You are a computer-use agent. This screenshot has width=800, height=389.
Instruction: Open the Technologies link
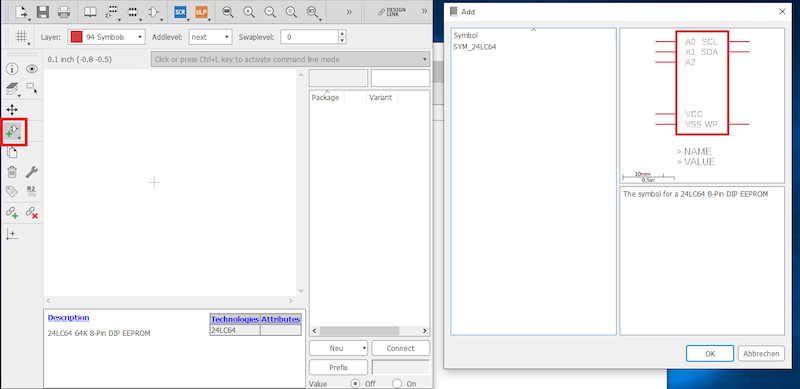pos(235,319)
